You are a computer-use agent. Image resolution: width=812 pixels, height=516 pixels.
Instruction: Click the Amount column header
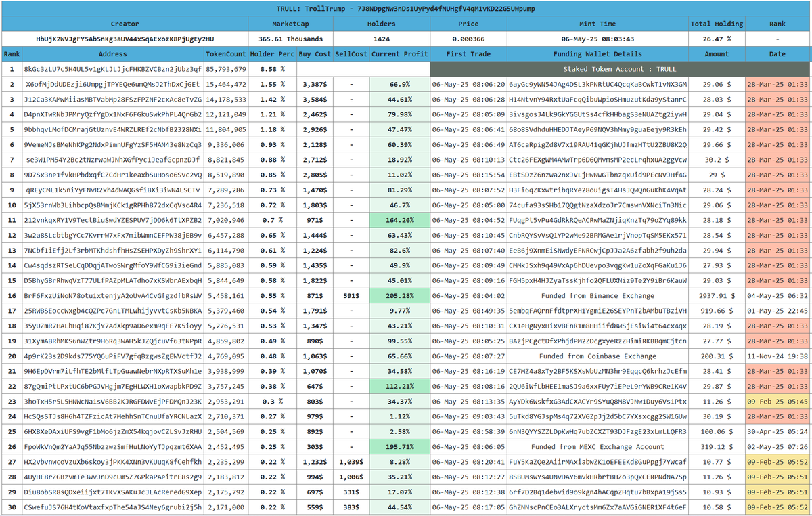[717, 53]
